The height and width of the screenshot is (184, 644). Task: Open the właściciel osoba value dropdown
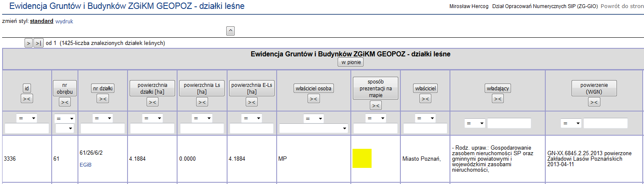(x=314, y=128)
